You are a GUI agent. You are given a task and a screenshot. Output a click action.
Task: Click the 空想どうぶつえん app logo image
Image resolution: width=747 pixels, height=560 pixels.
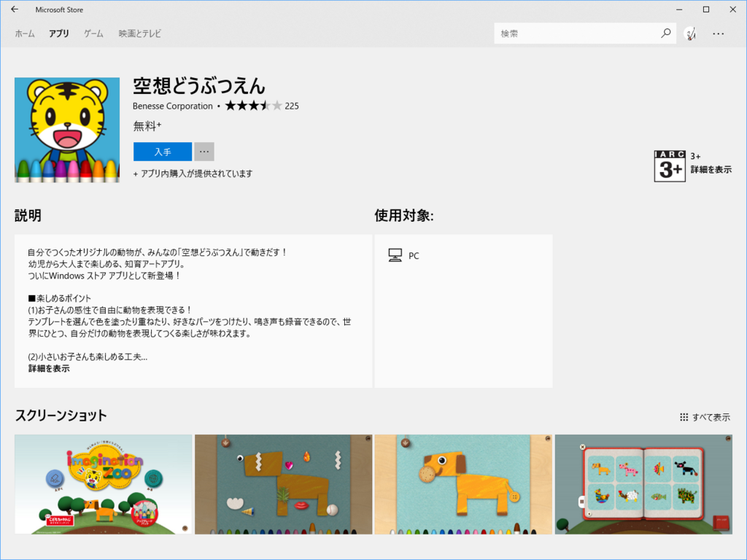pos(66,129)
